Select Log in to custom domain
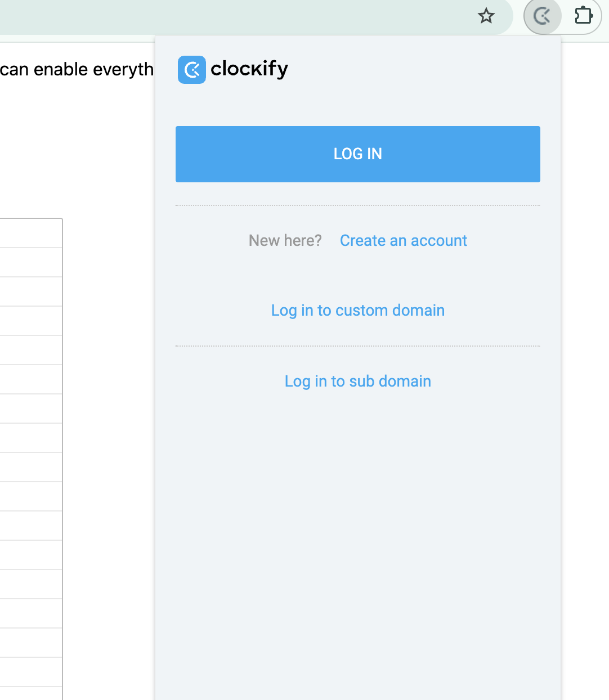The height and width of the screenshot is (700, 609). click(x=358, y=311)
